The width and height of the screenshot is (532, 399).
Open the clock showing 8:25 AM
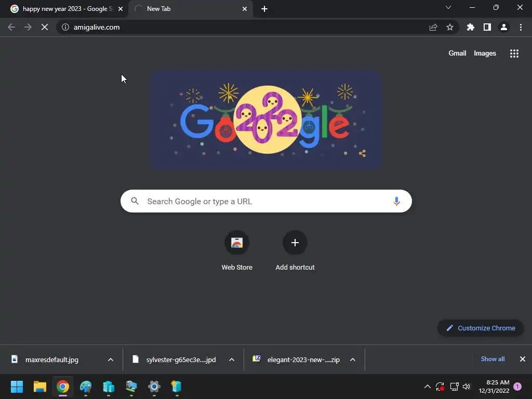[494, 387]
